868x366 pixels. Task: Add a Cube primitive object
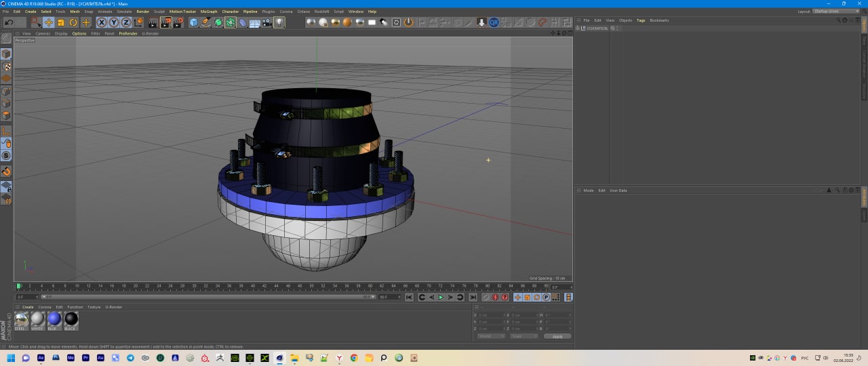coord(194,22)
